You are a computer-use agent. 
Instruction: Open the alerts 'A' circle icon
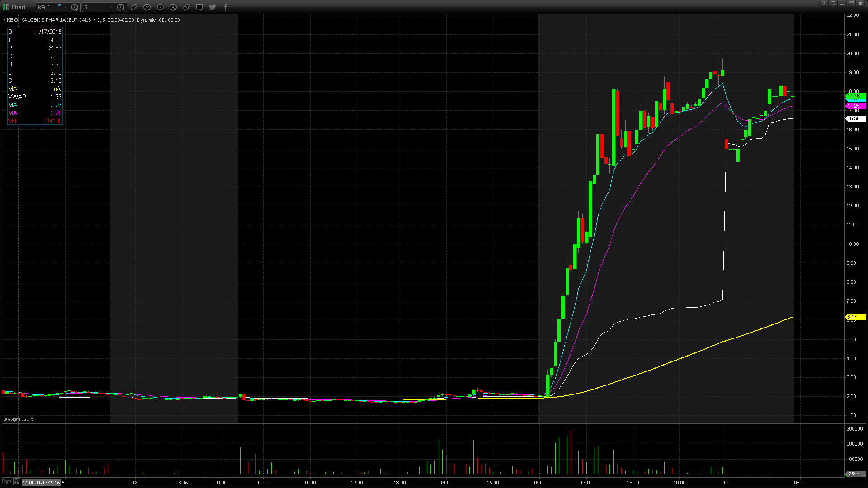[x=173, y=7]
